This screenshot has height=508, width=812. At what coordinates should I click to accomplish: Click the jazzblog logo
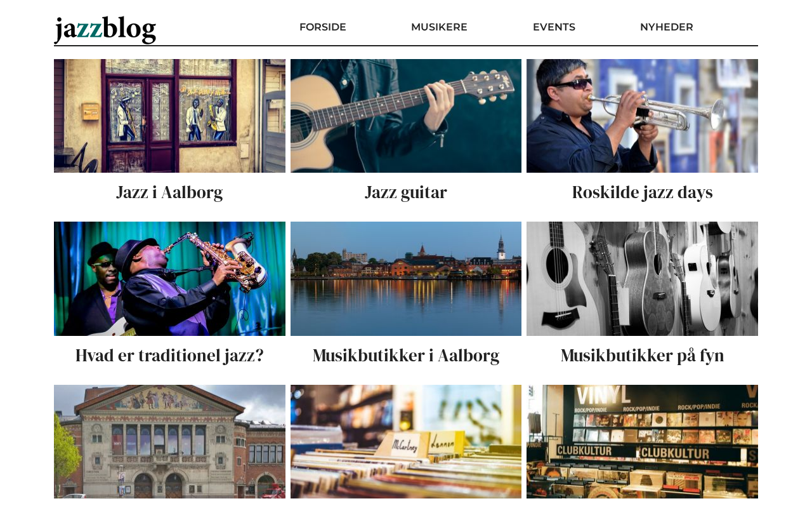click(x=105, y=29)
